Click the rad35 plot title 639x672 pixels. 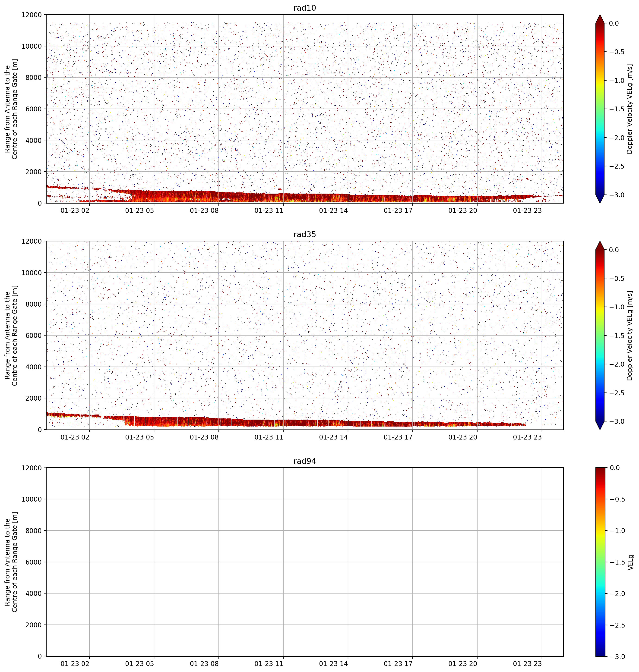click(x=304, y=235)
